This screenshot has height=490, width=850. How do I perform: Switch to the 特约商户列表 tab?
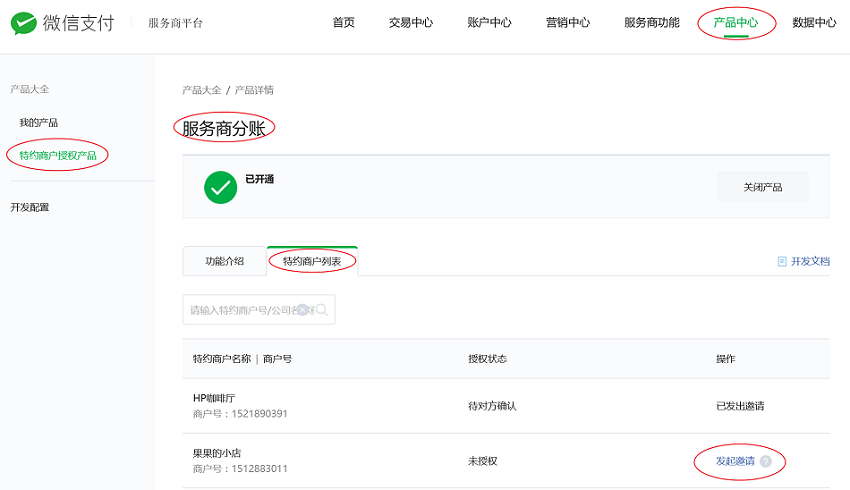pos(312,261)
